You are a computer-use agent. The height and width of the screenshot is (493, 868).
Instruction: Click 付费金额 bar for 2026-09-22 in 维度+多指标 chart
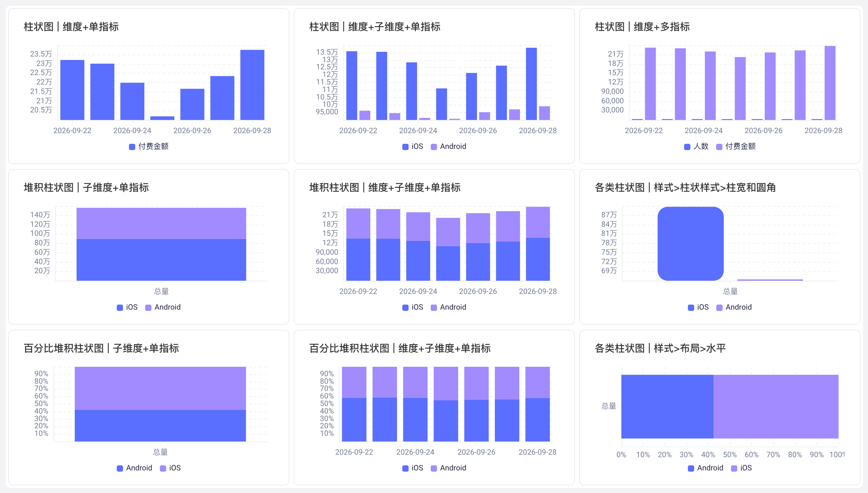point(650,84)
